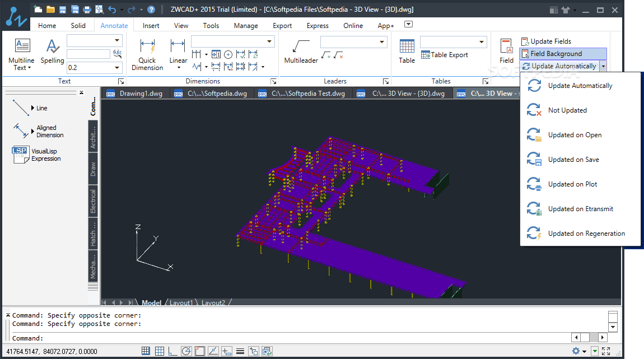Click the Save icon in quick access toolbar
The image size is (644, 359).
[62, 10]
